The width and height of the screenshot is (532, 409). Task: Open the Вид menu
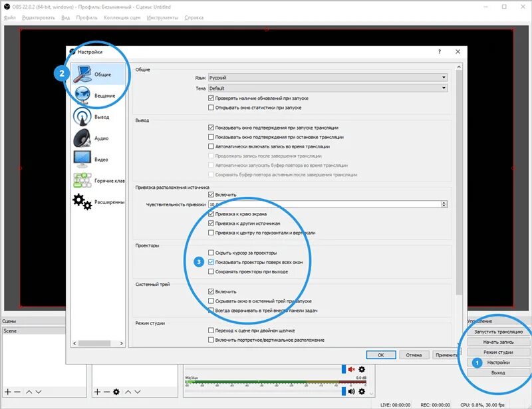click(x=65, y=18)
